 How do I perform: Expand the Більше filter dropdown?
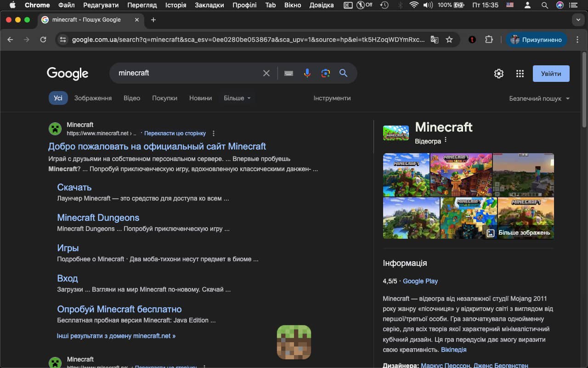pyautogui.click(x=237, y=98)
